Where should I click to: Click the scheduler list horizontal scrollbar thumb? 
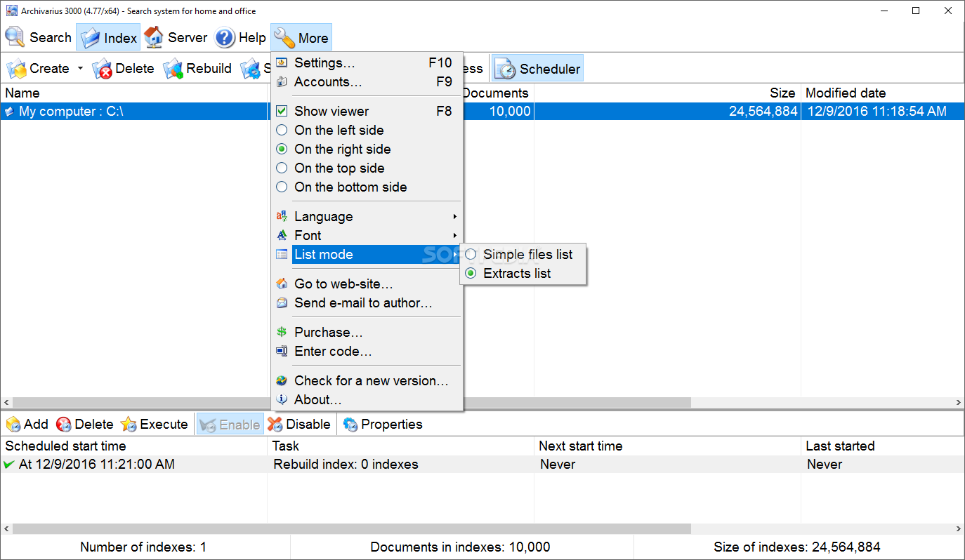tap(351, 528)
